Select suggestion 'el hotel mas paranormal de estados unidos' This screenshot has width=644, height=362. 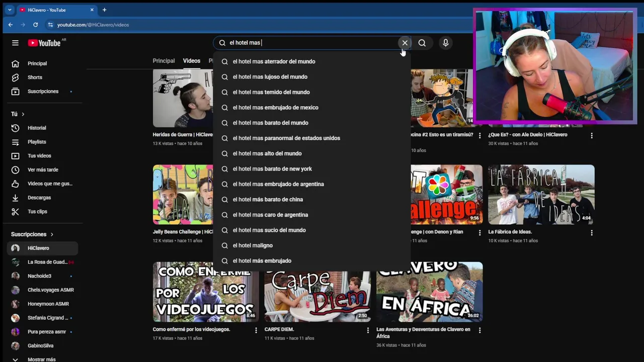(312, 138)
